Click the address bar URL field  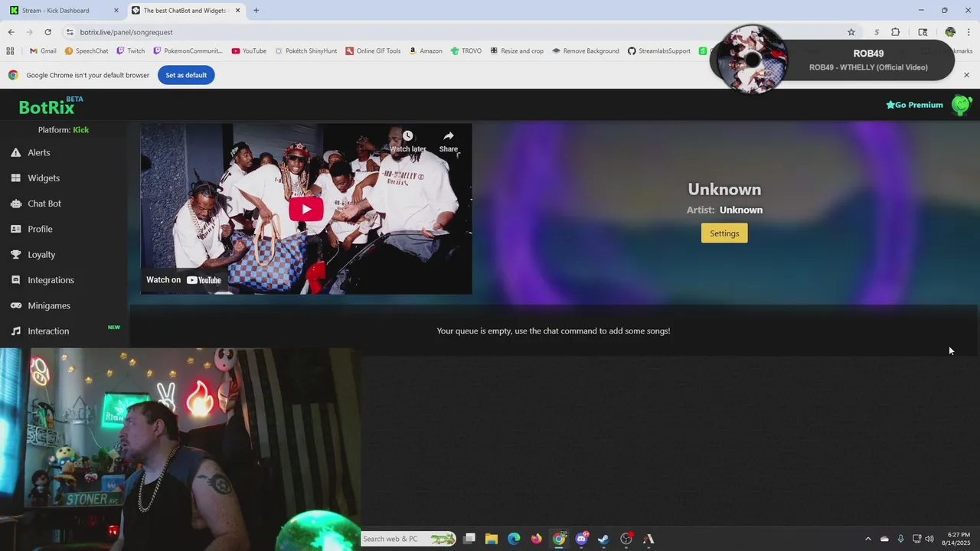click(459, 32)
